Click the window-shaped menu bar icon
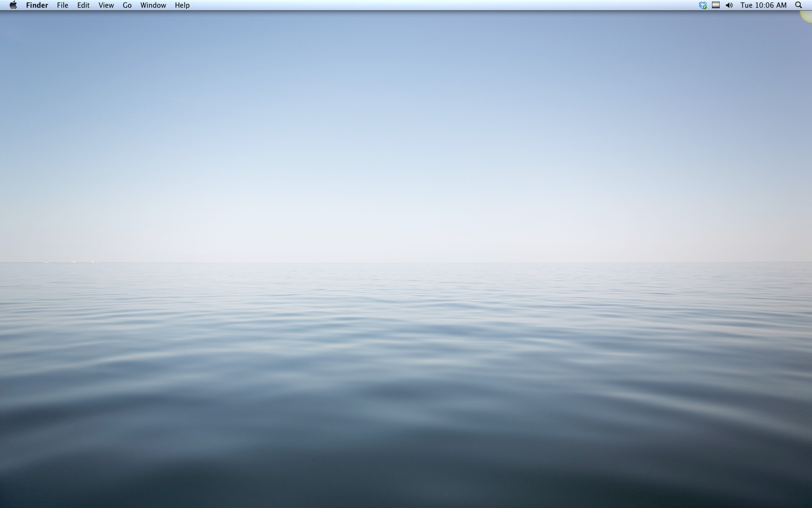Viewport: 812px width, 508px height. click(716, 5)
